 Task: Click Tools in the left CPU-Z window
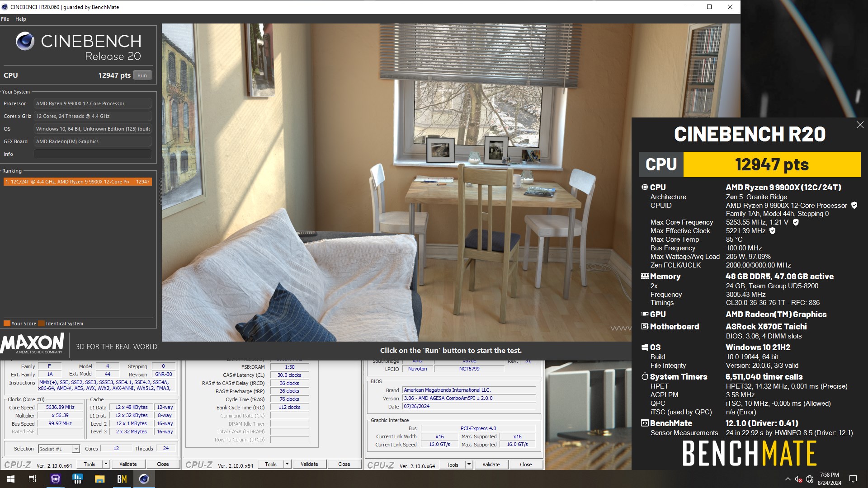click(90, 464)
